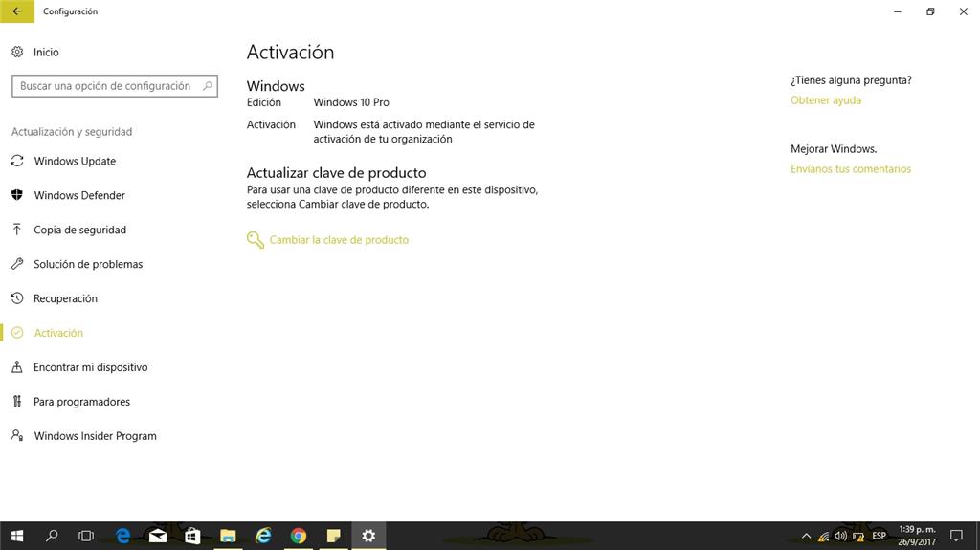Click the Recuperación history icon
980x550 pixels.
pyautogui.click(x=17, y=298)
